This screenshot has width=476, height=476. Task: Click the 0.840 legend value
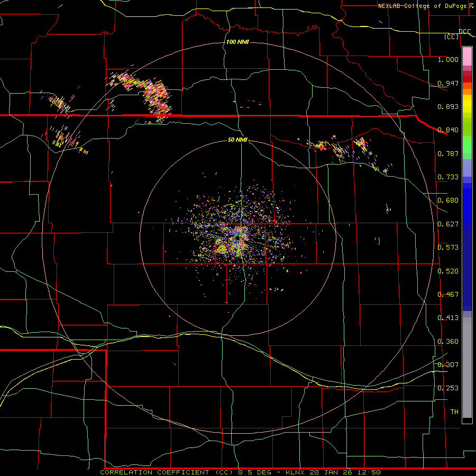pyautogui.click(x=448, y=130)
